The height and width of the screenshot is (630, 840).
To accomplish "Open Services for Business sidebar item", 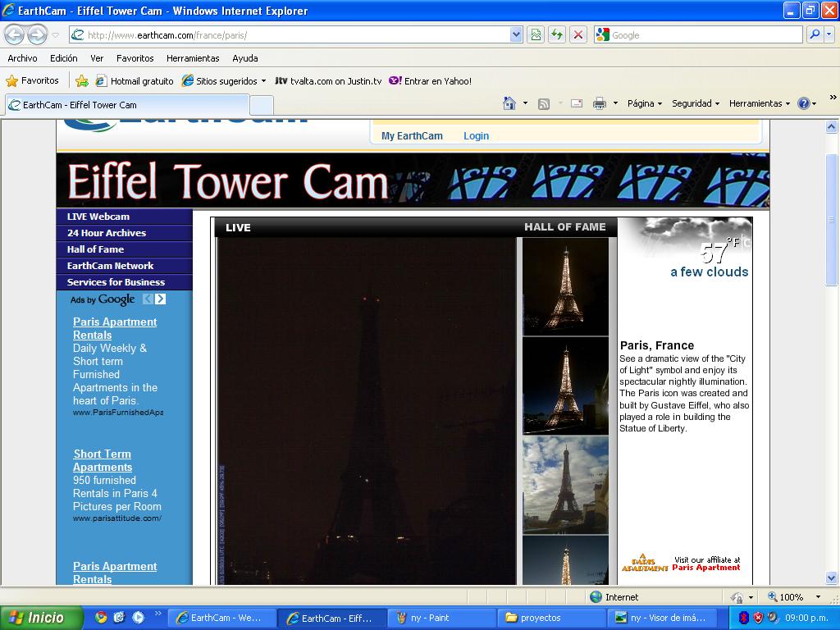I will point(125,282).
